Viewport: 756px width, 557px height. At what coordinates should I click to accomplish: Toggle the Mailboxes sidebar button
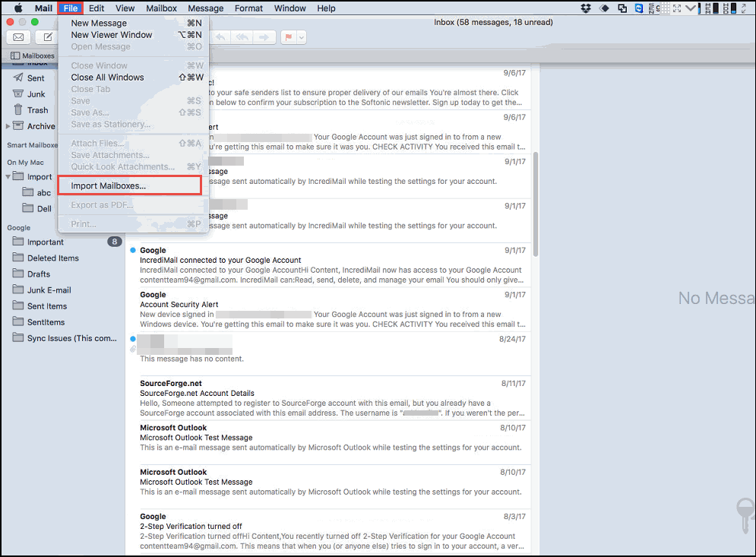33,56
